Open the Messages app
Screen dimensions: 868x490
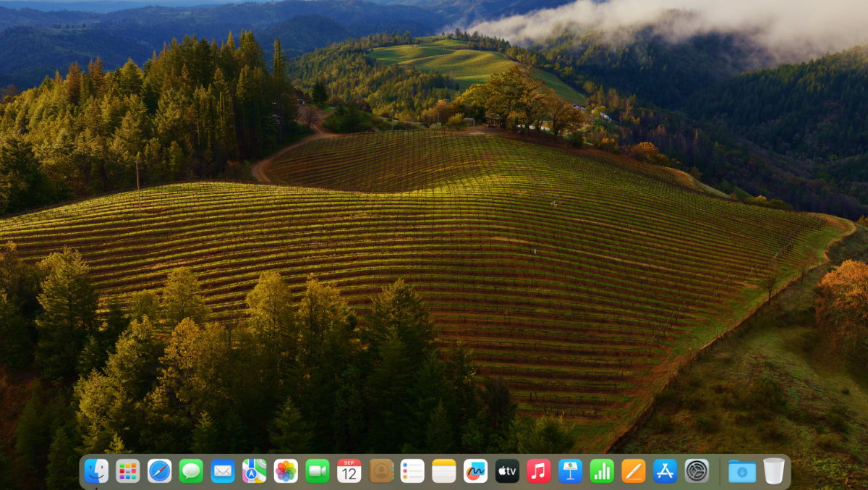[x=191, y=471]
